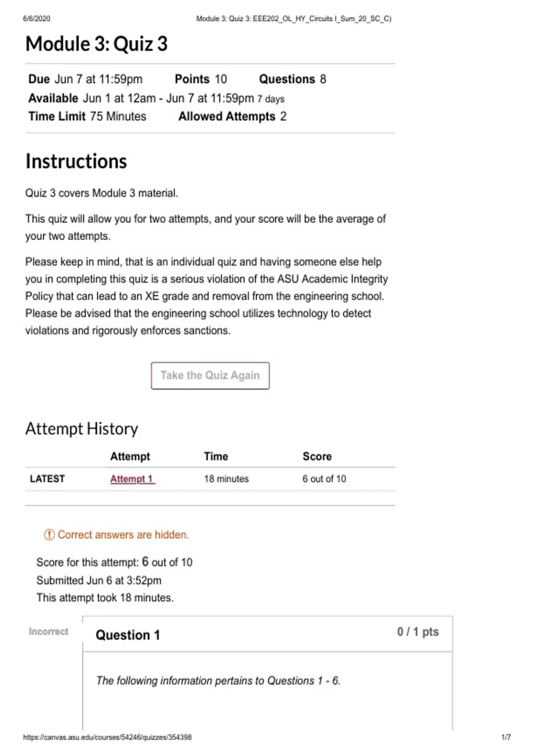The image size is (534, 756).
Task: Click the Question 1 header
Action: pyautogui.click(x=128, y=635)
